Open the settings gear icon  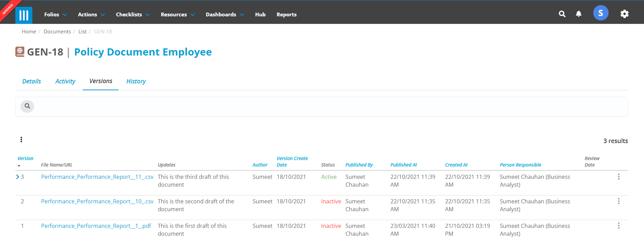[x=624, y=14]
